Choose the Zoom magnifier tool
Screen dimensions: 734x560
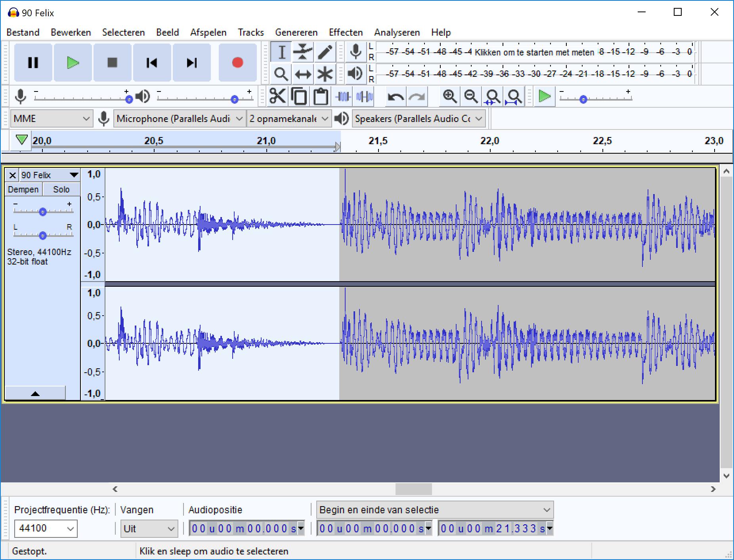[x=281, y=74]
